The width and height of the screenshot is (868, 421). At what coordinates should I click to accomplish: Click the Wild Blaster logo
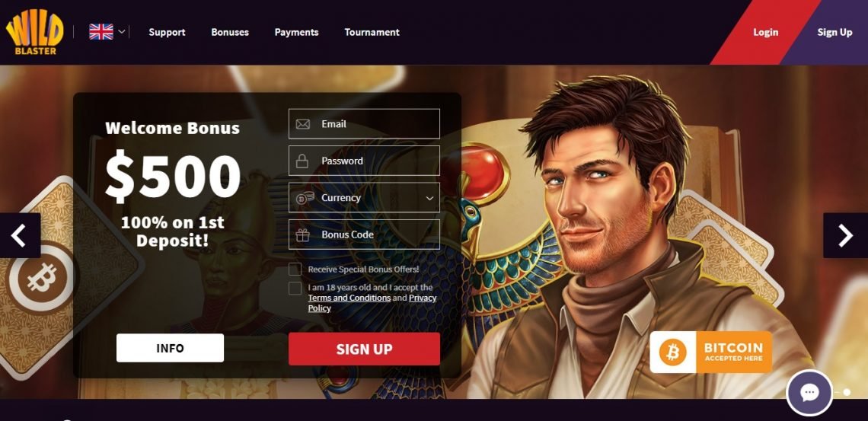(34, 32)
